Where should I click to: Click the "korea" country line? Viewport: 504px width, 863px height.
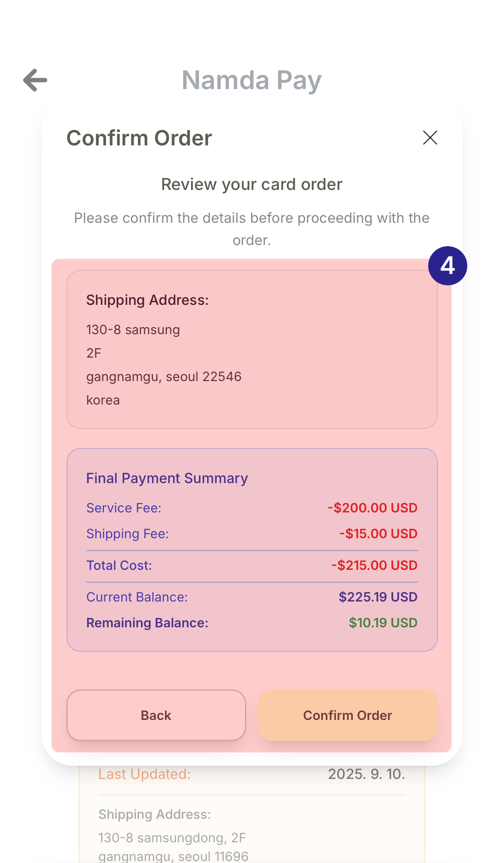[103, 400]
